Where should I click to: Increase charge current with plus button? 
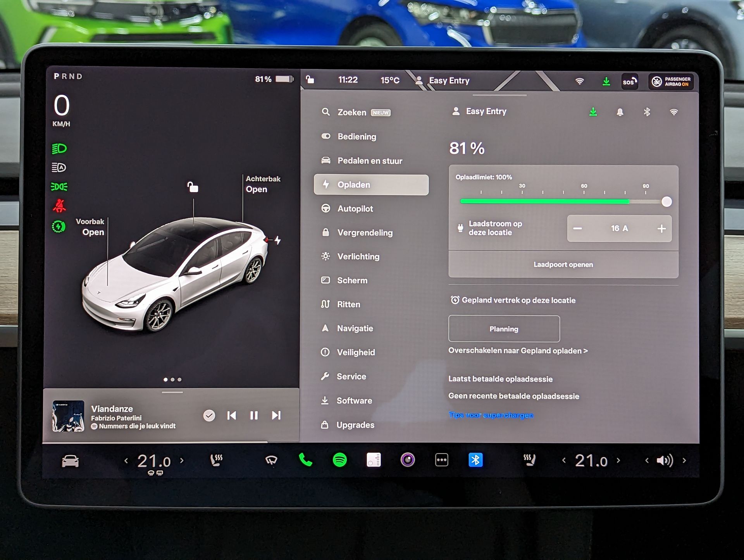point(661,228)
